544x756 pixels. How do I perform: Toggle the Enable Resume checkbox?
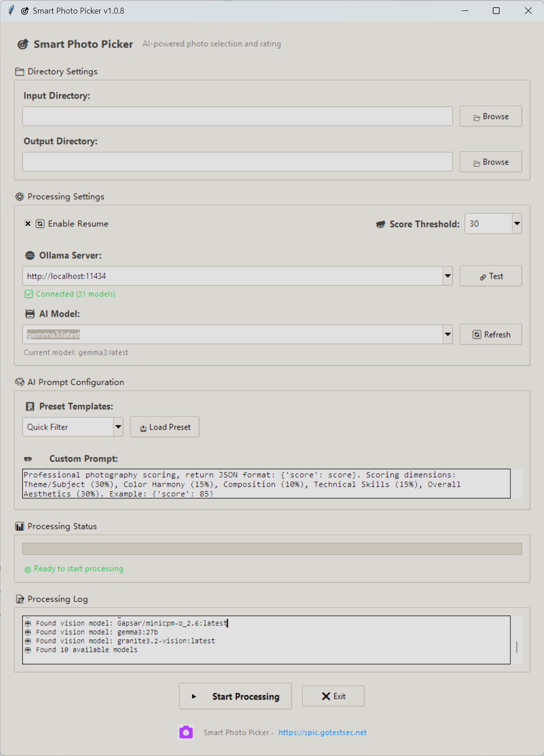point(28,224)
